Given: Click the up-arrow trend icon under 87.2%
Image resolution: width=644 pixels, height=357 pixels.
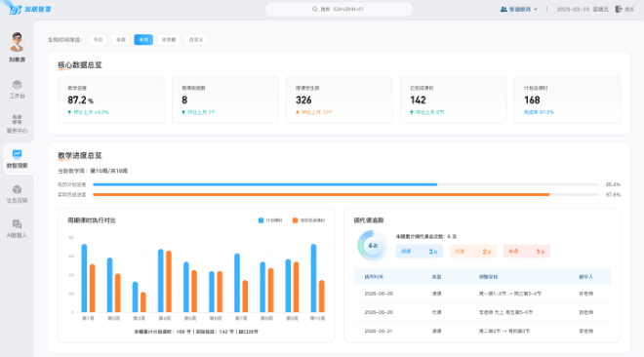Looking at the screenshot, I should (69, 112).
